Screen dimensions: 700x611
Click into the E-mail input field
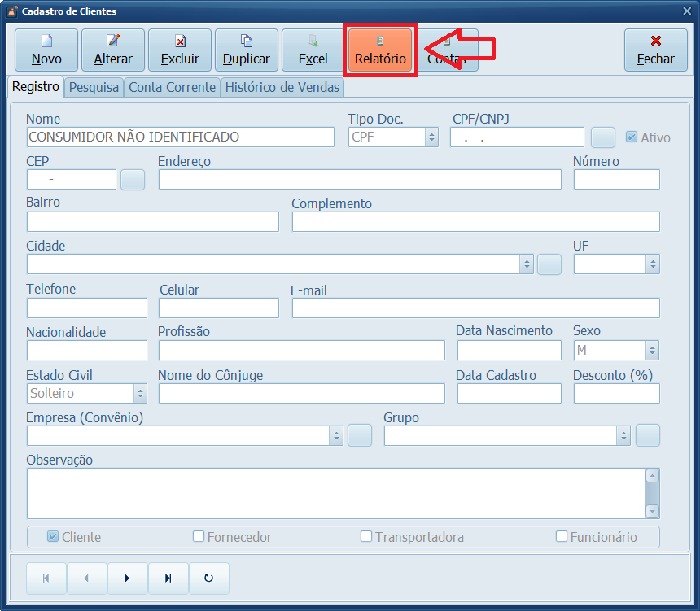click(475, 308)
